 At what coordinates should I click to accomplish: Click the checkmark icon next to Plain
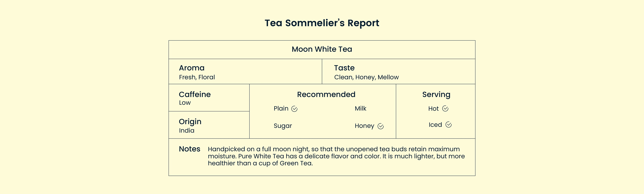294,109
